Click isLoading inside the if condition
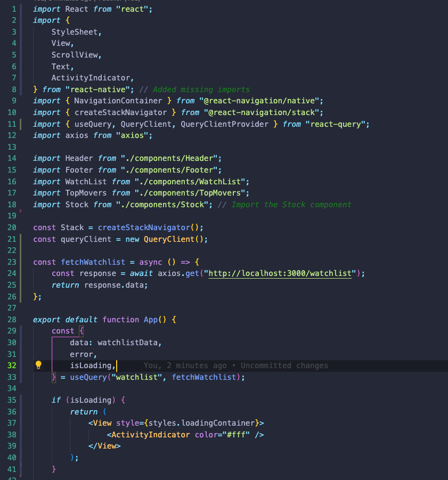 (x=91, y=400)
